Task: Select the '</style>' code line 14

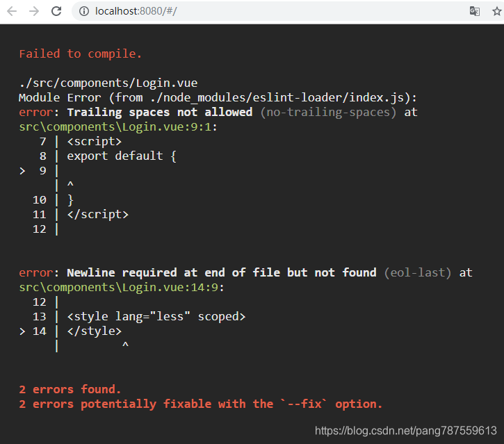Action: pyautogui.click(x=94, y=331)
